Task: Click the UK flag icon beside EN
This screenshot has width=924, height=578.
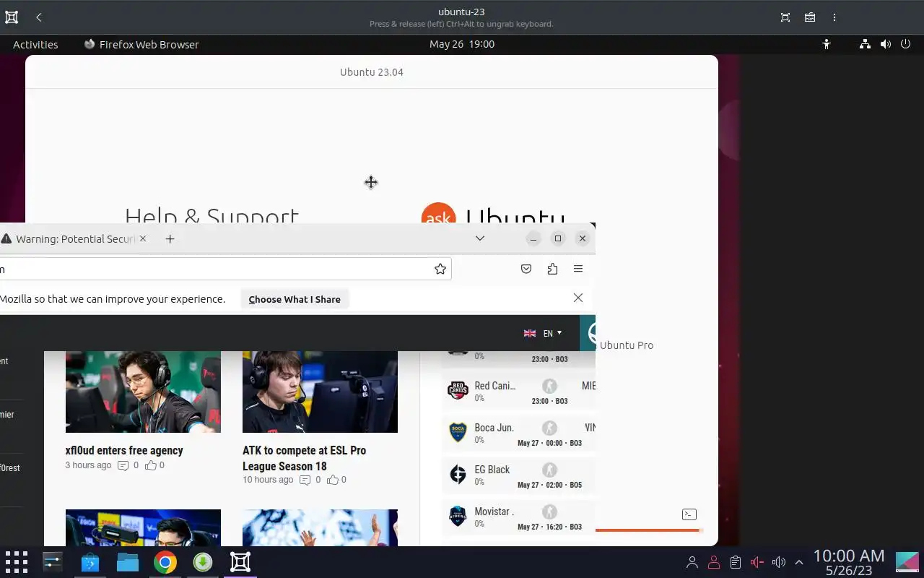Action: [x=530, y=333]
